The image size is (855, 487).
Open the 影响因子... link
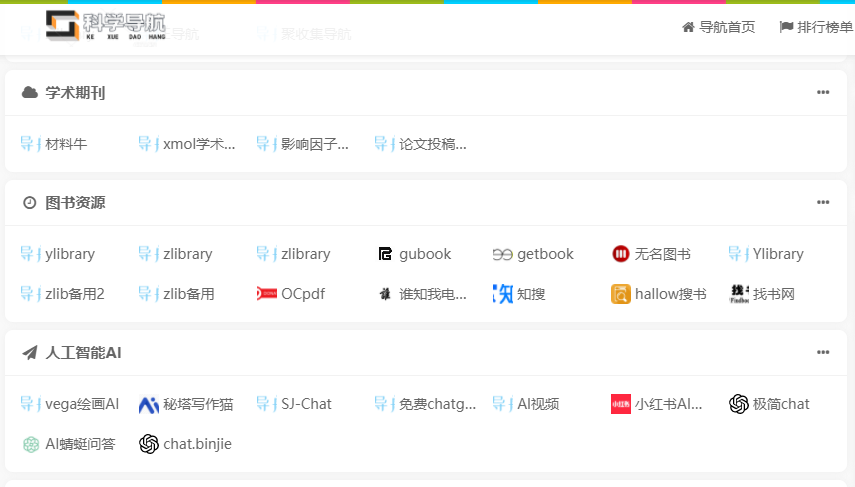click(x=315, y=144)
